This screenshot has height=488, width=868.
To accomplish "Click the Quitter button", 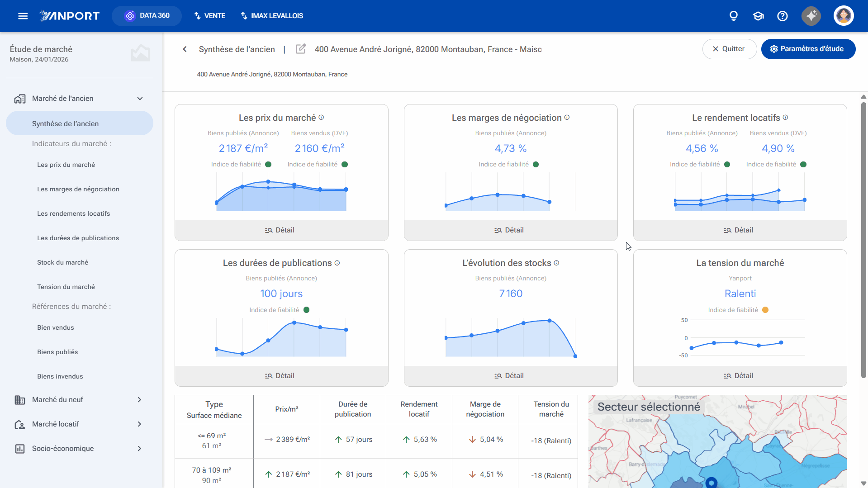I will pyautogui.click(x=729, y=49).
